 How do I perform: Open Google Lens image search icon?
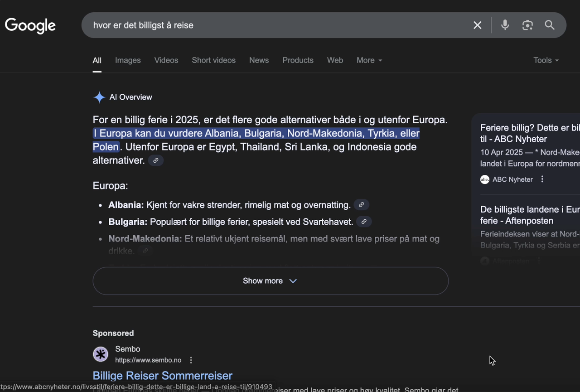pos(527,25)
